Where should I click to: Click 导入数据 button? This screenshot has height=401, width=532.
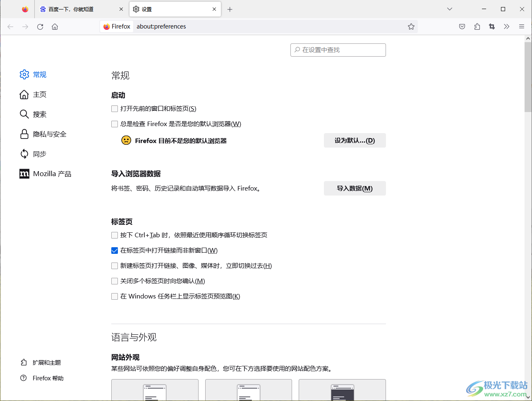355,189
